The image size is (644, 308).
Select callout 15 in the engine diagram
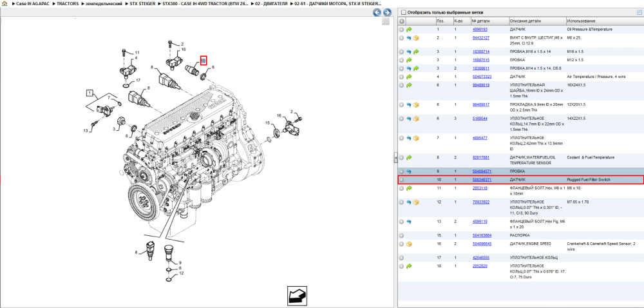[x=267, y=123]
